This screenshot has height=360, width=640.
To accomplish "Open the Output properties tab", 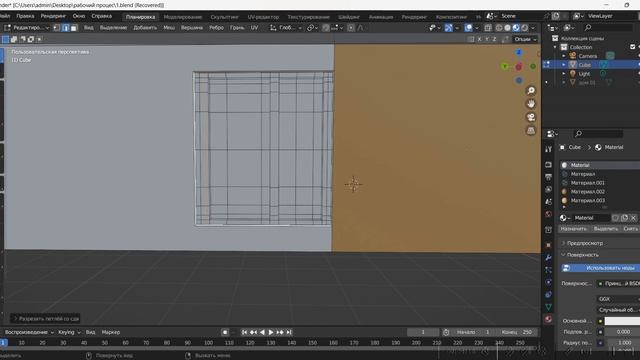I will pos(548,177).
